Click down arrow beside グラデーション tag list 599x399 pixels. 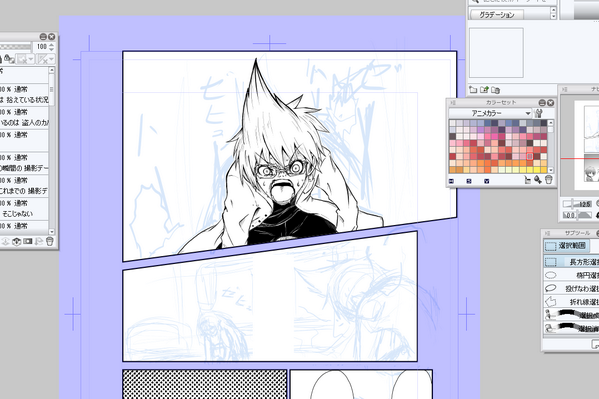[553, 17]
